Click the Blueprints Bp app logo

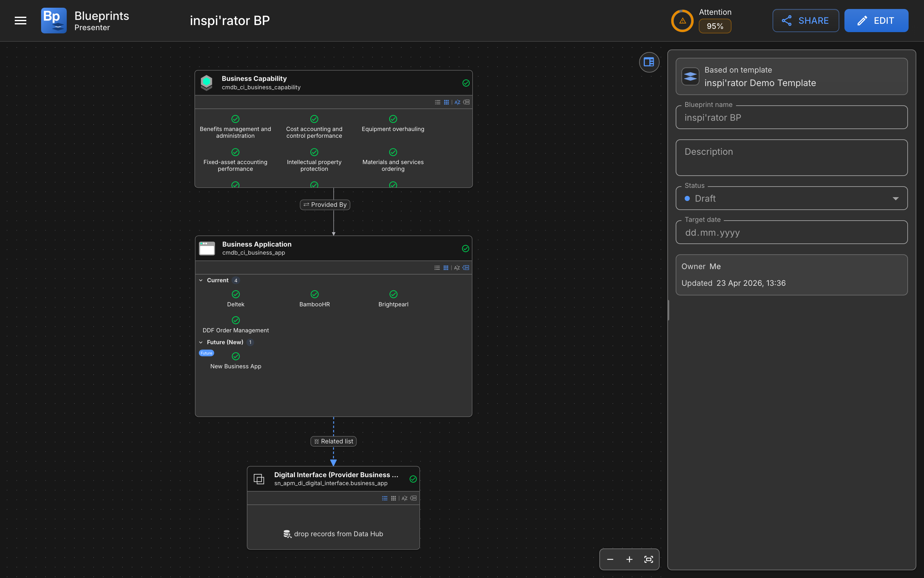tap(54, 21)
